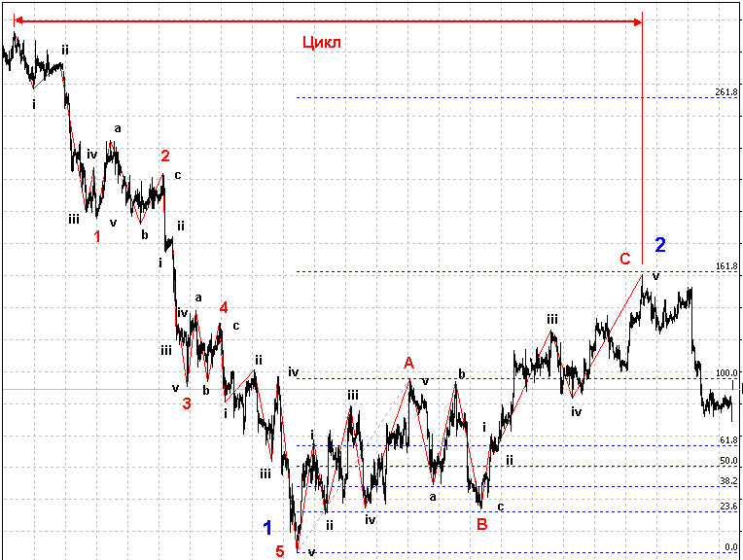Click the 0.0 Fibonacci level label
Screen dimensions: 743x560
coord(730,547)
